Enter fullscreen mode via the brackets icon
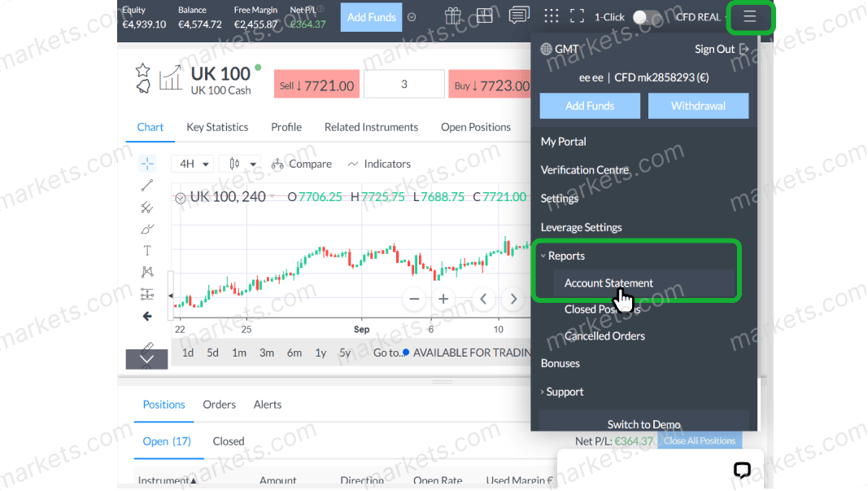Viewport: 868px width, 491px height. click(575, 15)
